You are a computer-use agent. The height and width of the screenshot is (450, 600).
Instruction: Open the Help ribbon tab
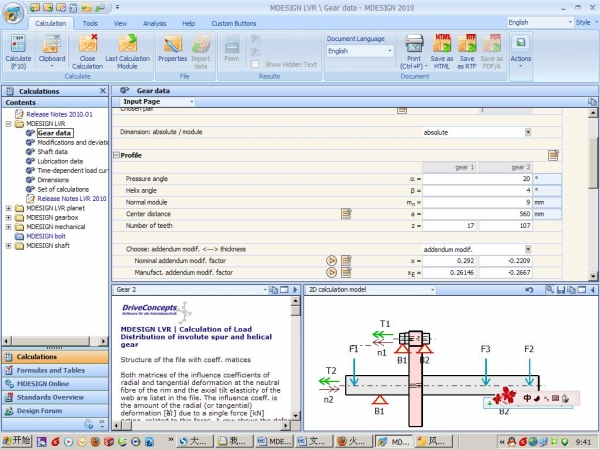(188, 23)
